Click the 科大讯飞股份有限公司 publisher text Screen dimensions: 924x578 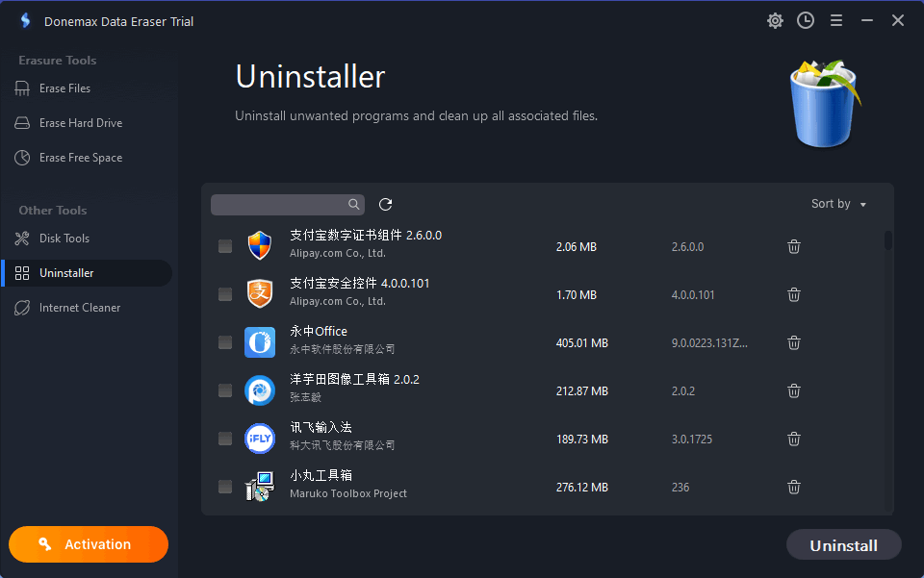click(x=343, y=445)
